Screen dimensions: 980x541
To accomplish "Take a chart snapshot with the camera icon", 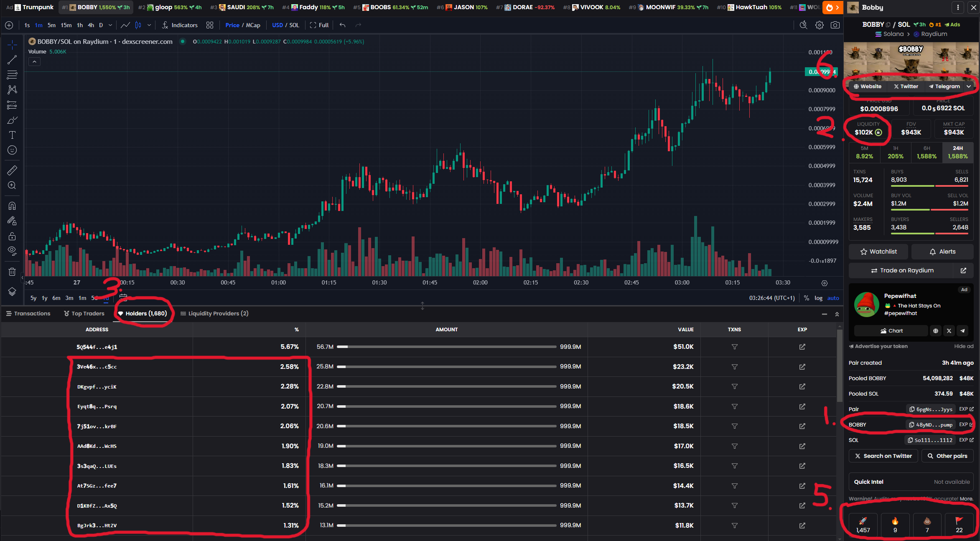I will 835,25.
